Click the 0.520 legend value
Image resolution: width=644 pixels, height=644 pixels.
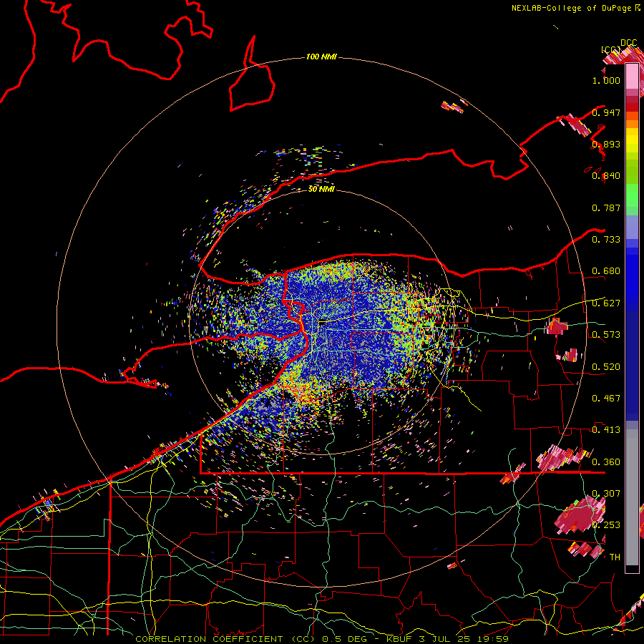606,366
